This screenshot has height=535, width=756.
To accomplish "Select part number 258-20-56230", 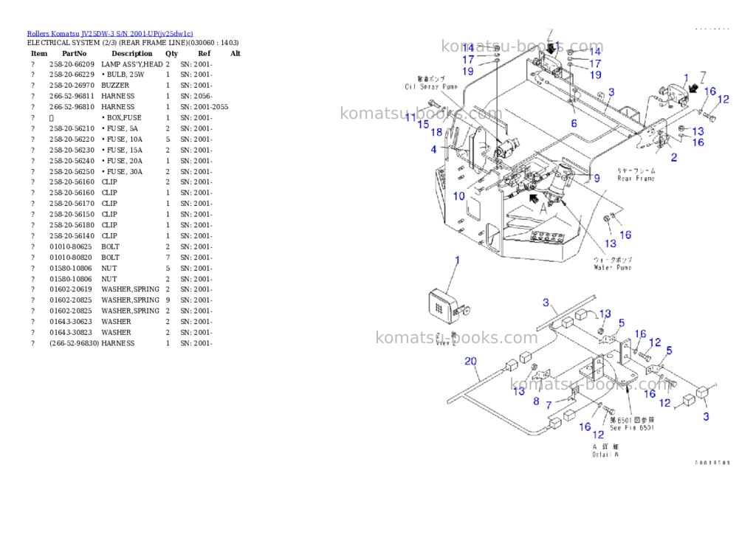I will (x=72, y=150).
